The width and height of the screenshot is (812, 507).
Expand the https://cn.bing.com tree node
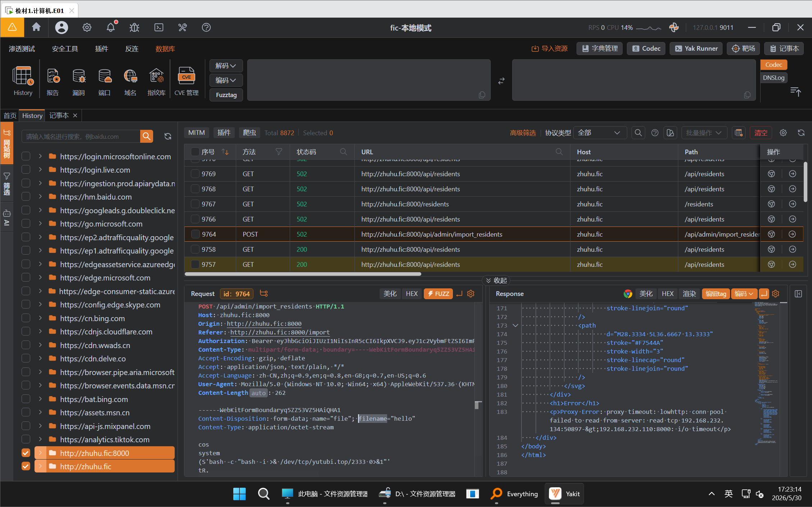coord(40,318)
